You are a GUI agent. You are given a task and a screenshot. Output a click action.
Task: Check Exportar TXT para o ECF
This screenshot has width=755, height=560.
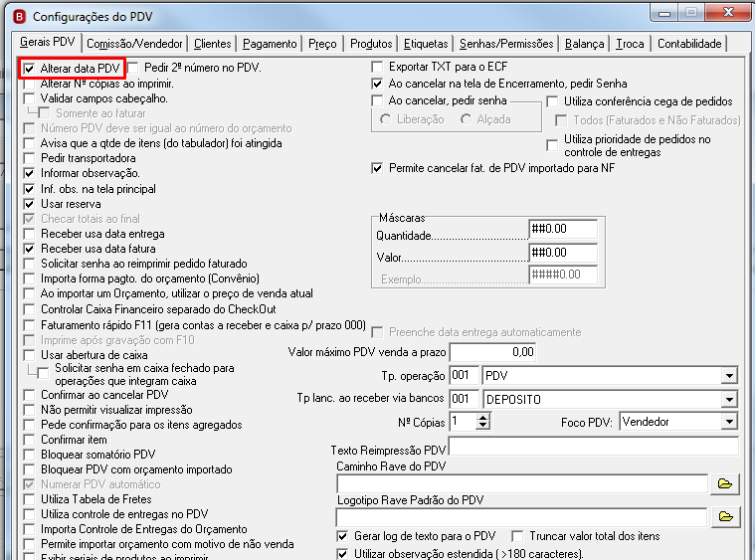(377, 67)
